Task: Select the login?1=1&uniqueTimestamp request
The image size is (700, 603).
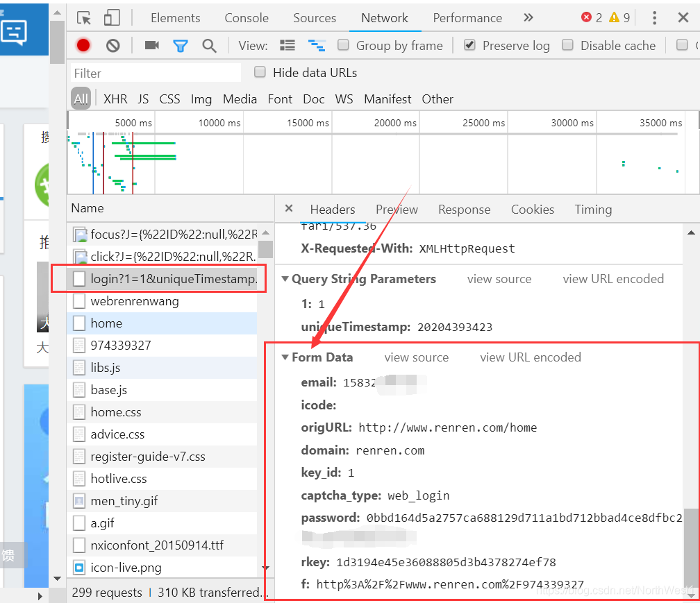Action: tap(162, 279)
